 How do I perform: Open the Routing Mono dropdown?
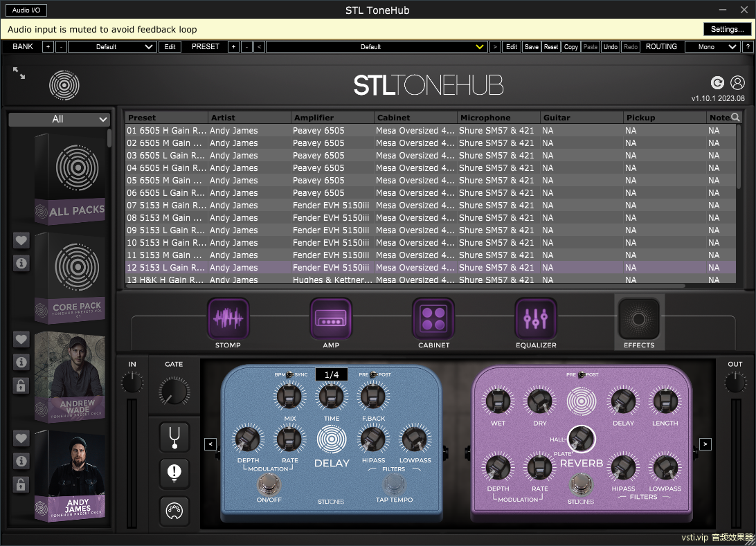712,47
